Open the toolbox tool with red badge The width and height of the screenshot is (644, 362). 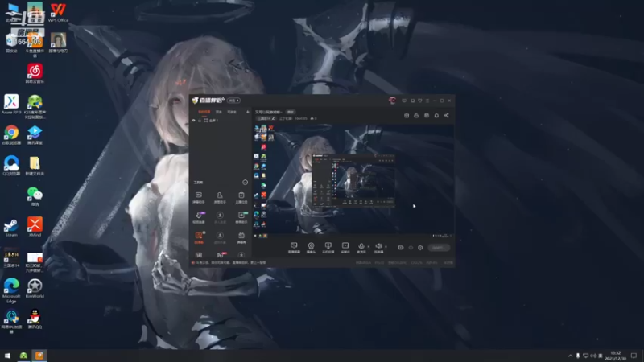[221, 255]
